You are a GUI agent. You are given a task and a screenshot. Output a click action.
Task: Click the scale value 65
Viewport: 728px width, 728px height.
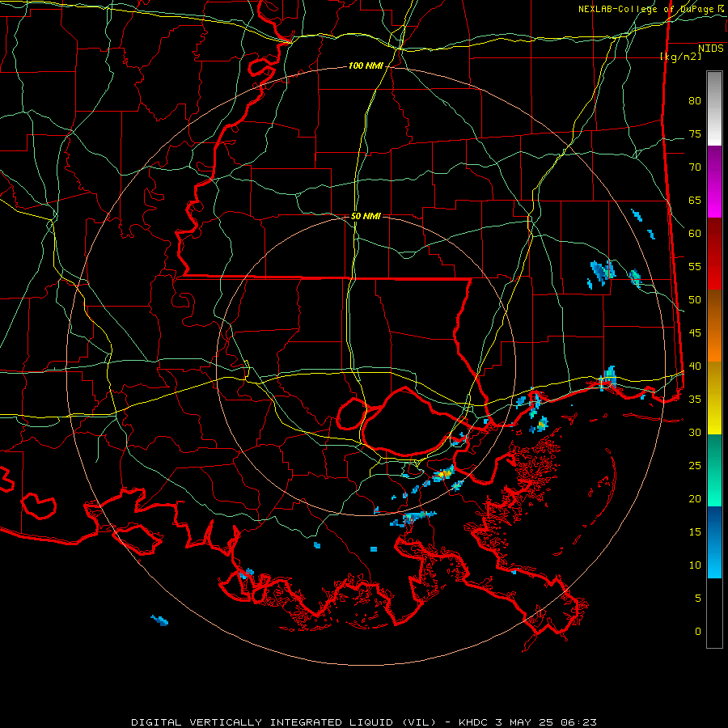click(x=695, y=201)
